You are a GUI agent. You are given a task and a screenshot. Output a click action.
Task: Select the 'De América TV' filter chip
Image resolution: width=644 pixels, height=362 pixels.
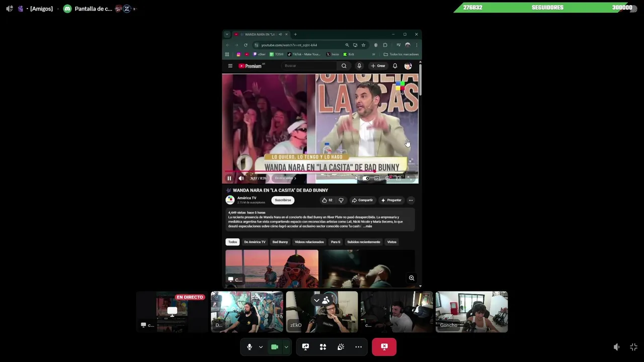coord(255,242)
